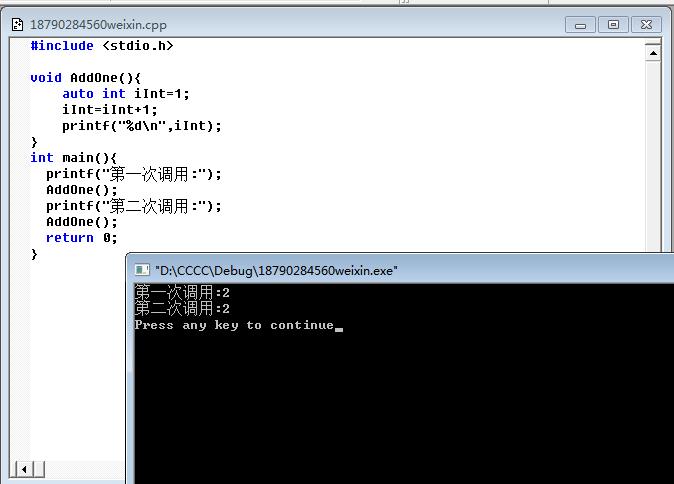Click the line "void AddOne(){"
674x484 pixels.
click(x=86, y=78)
